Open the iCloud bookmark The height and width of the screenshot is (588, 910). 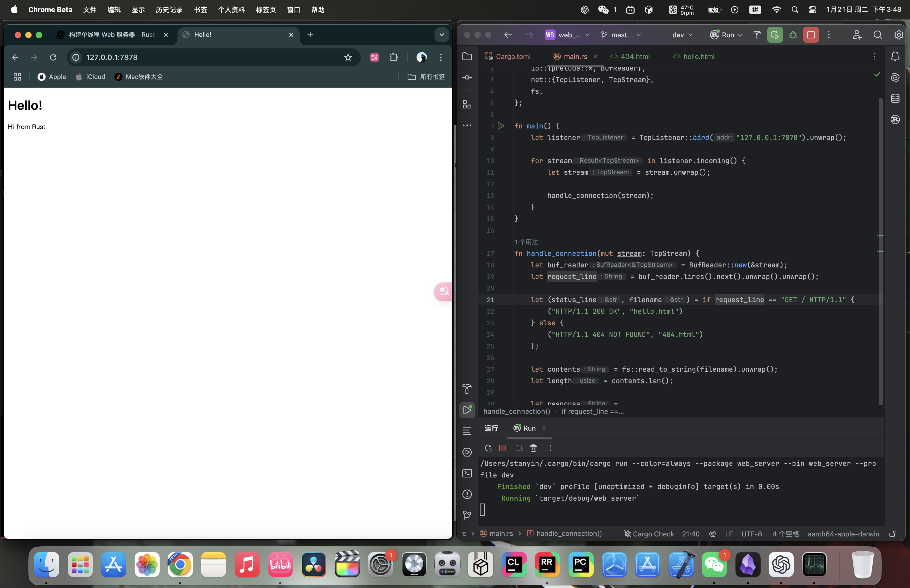click(x=91, y=77)
